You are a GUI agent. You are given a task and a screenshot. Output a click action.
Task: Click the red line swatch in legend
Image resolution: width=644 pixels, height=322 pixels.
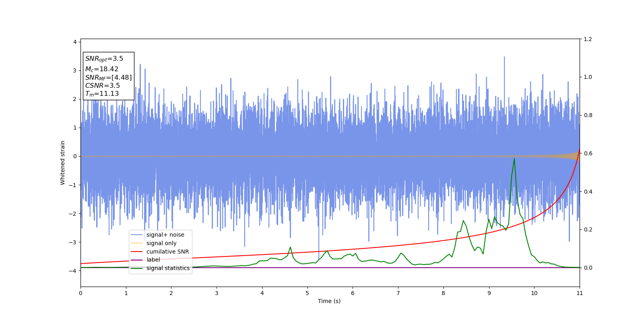click(x=137, y=252)
